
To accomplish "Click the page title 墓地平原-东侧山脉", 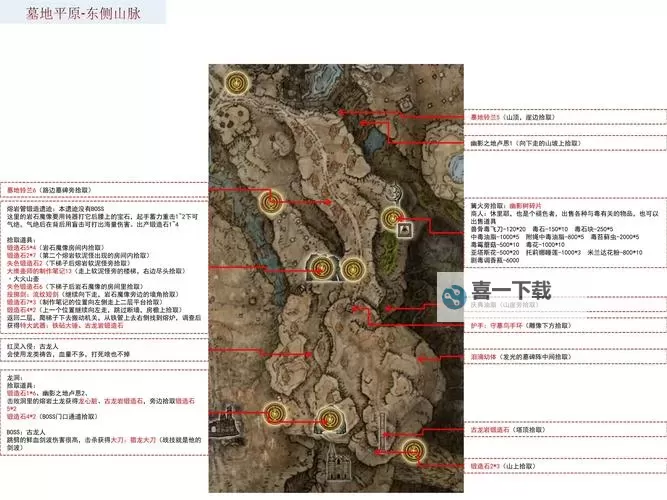I will 83,13.
